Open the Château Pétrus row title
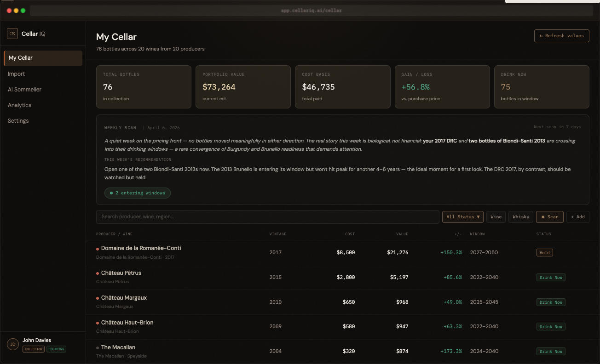The height and width of the screenshot is (364, 600). pos(121,273)
